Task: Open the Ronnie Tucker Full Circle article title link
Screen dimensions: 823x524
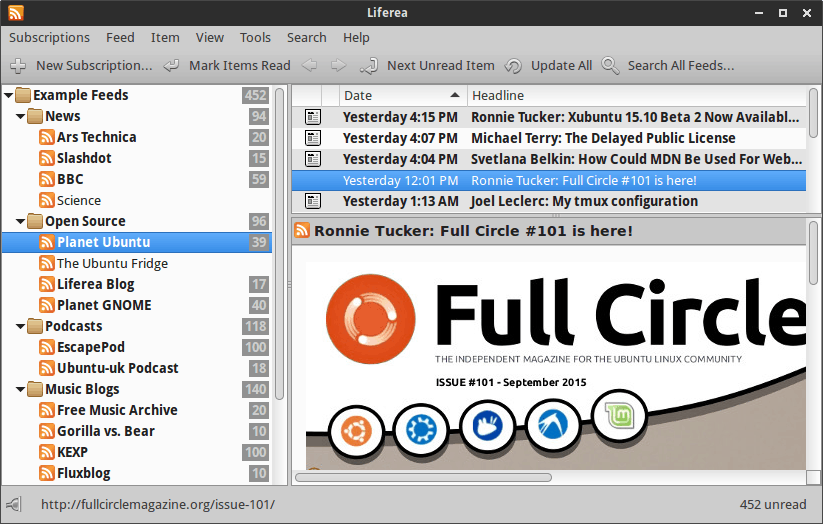Action: pyautogui.click(x=473, y=231)
